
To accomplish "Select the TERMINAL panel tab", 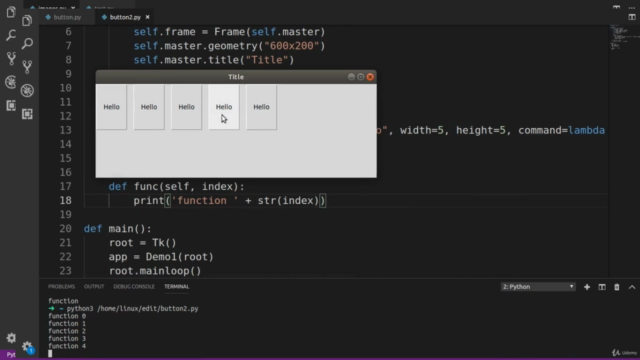I will pyautogui.click(x=176, y=287).
